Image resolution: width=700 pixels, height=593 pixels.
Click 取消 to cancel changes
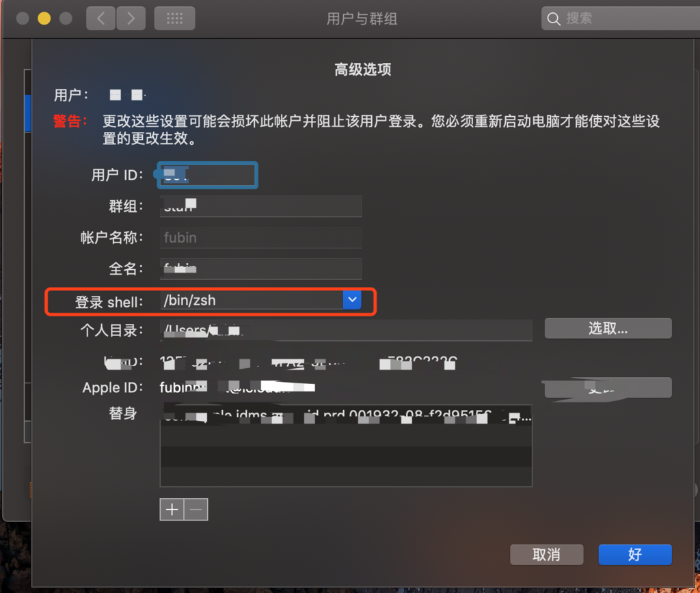546,555
